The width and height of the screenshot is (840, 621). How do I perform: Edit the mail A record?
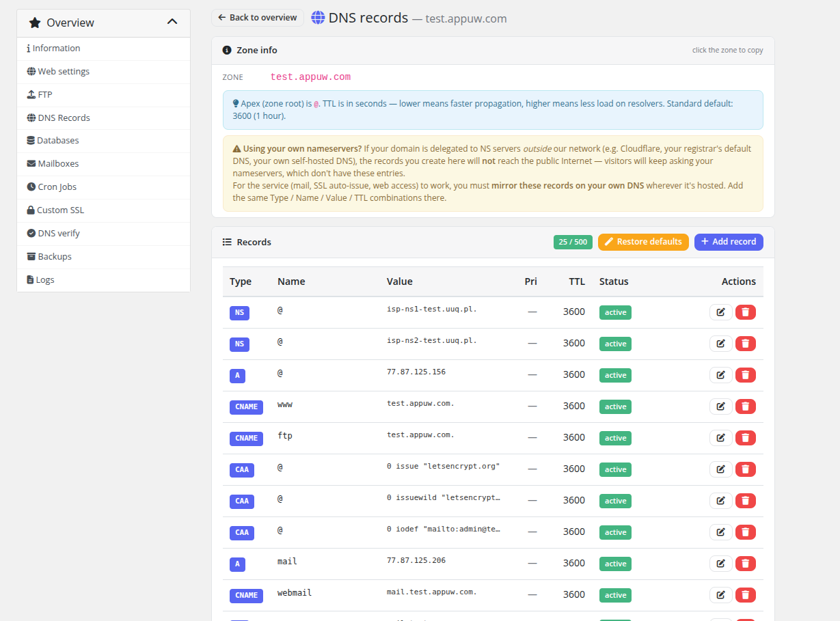point(720,564)
